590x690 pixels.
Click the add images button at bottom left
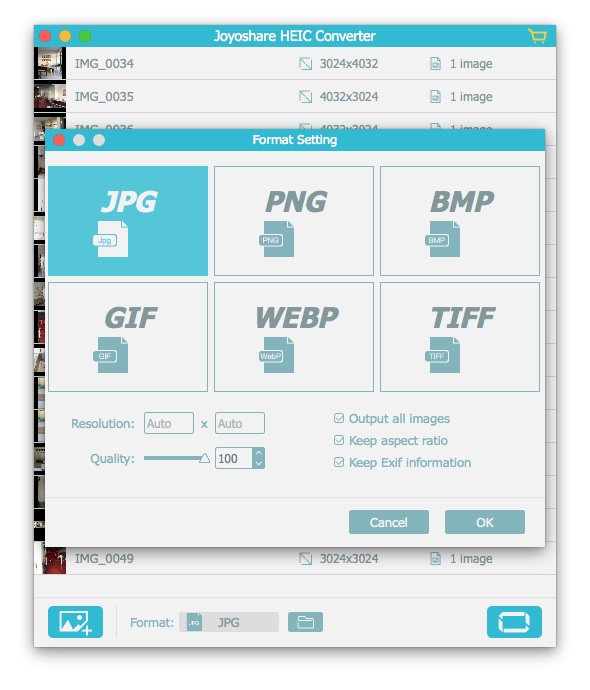pyautogui.click(x=75, y=622)
